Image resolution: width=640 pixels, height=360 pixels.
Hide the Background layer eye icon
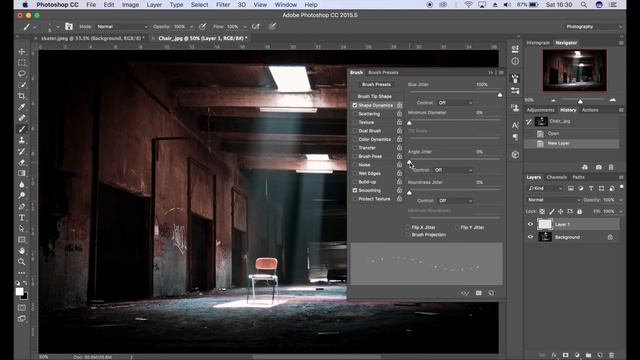tap(530, 237)
